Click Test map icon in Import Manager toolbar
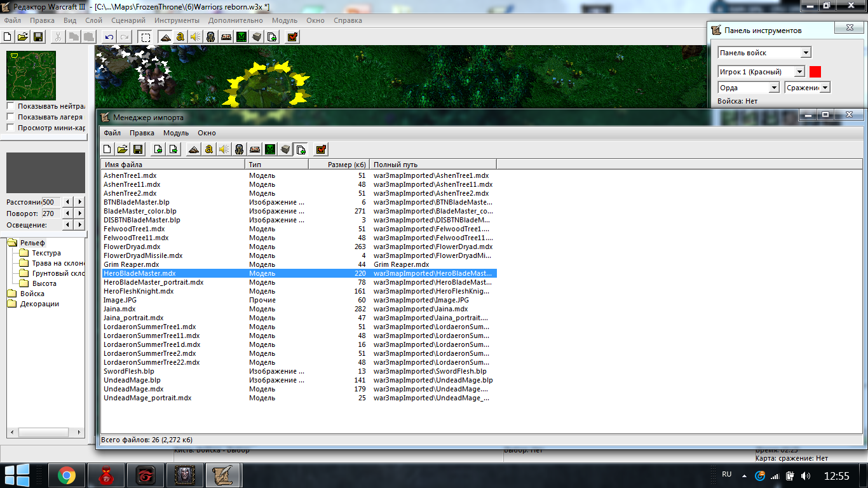Image resolution: width=868 pixels, height=488 pixels. 321,149
